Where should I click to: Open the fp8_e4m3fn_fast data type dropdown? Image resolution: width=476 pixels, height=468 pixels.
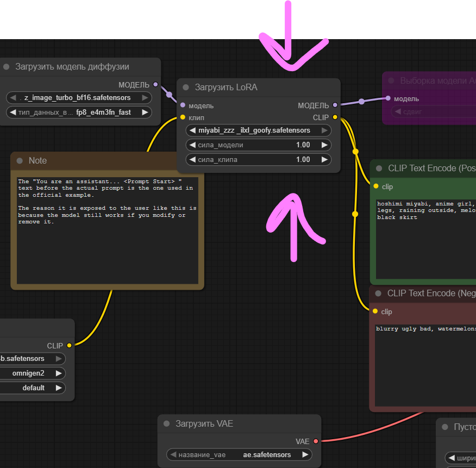pyautogui.click(x=79, y=113)
